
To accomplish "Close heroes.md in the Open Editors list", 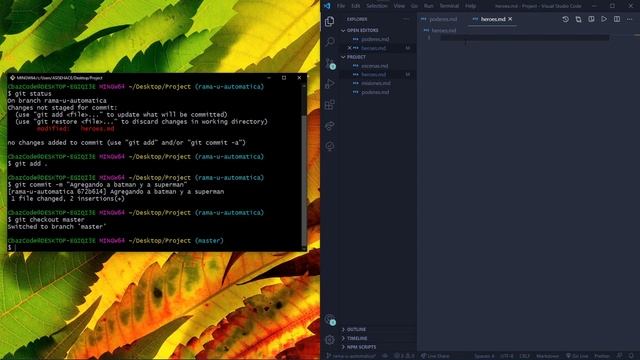I will pos(349,48).
